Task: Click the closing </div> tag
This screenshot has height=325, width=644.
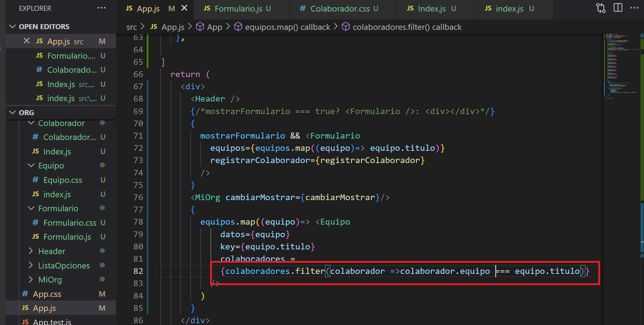Action: pos(195,320)
